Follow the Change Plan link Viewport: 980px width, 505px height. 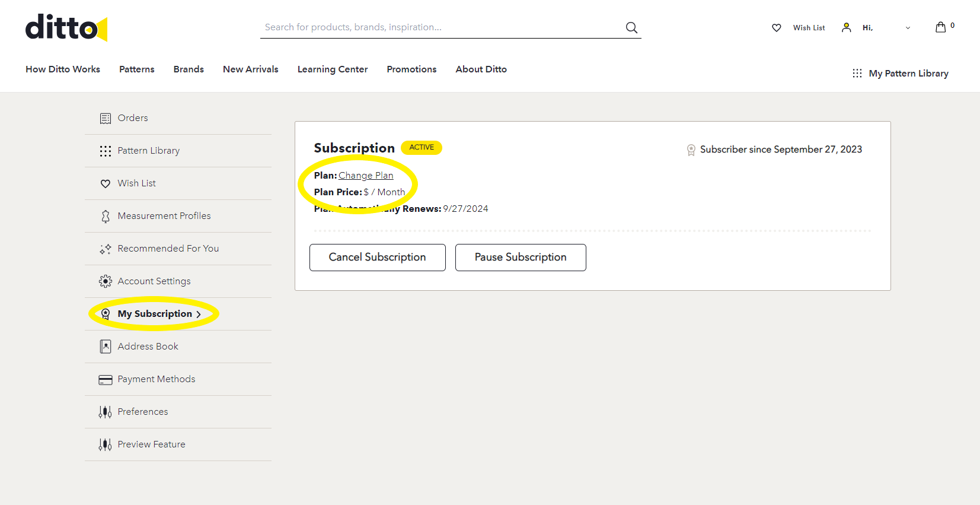[x=366, y=176]
